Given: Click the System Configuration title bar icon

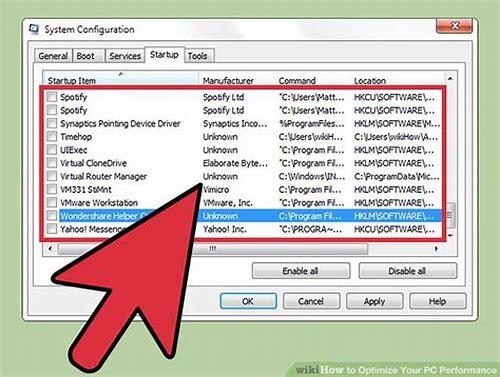Looking at the screenshot, I should coord(34,29).
